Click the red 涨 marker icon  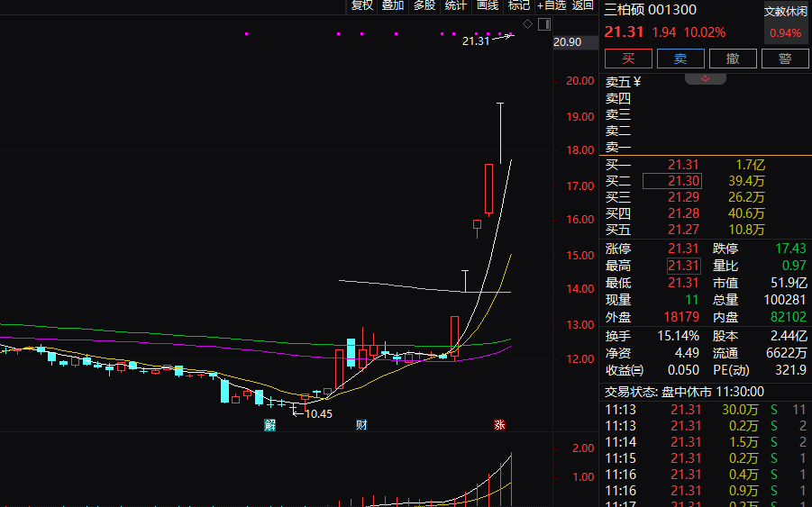tap(499, 425)
